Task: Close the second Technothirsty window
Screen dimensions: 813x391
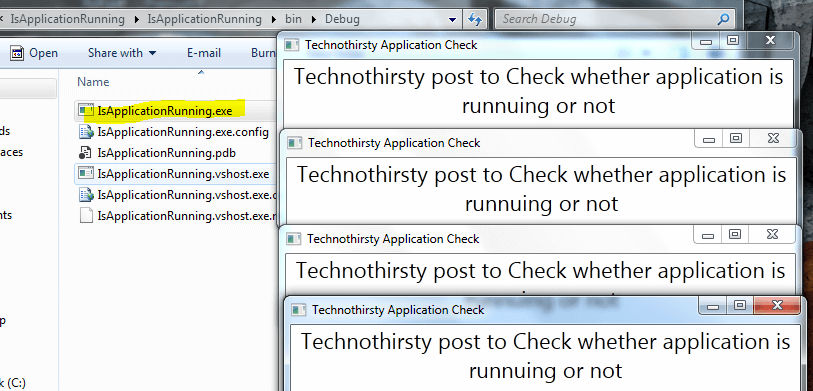Action: point(773,138)
